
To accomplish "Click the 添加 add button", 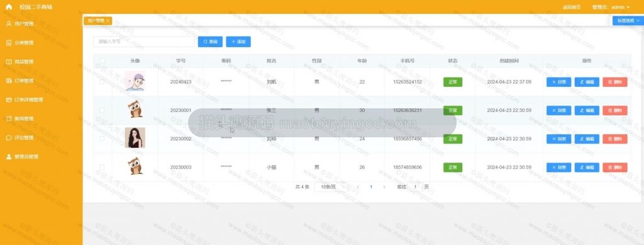I will (238, 42).
